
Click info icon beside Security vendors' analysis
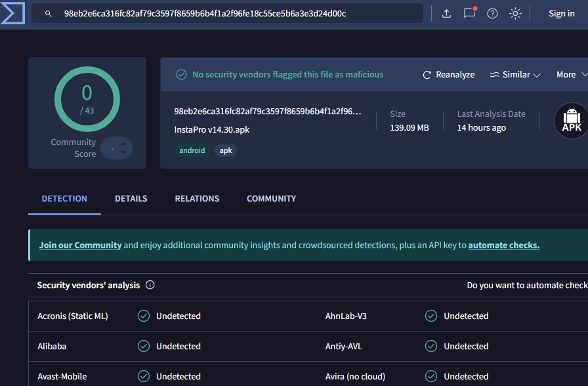(x=150, y=286)
